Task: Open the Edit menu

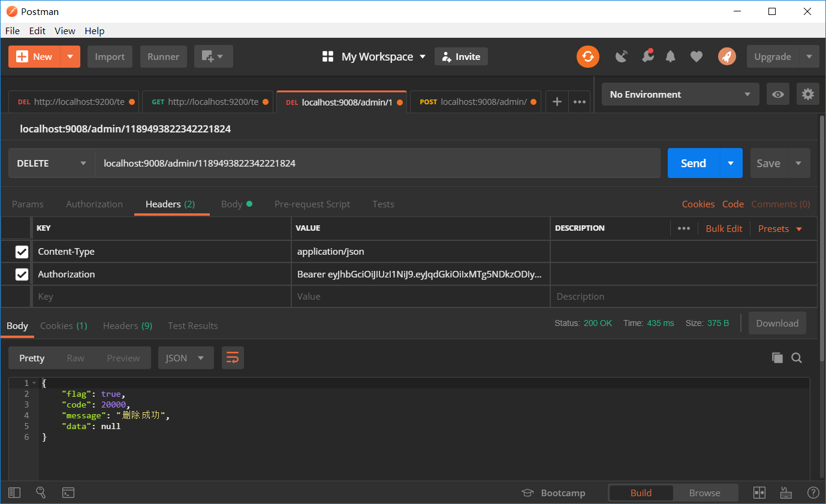Action: point(37,31)
